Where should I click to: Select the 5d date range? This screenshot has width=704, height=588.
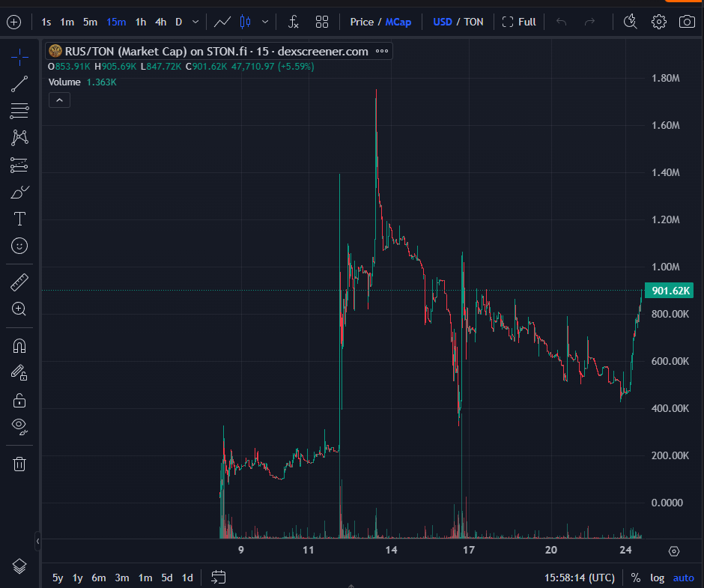point(167,578)
